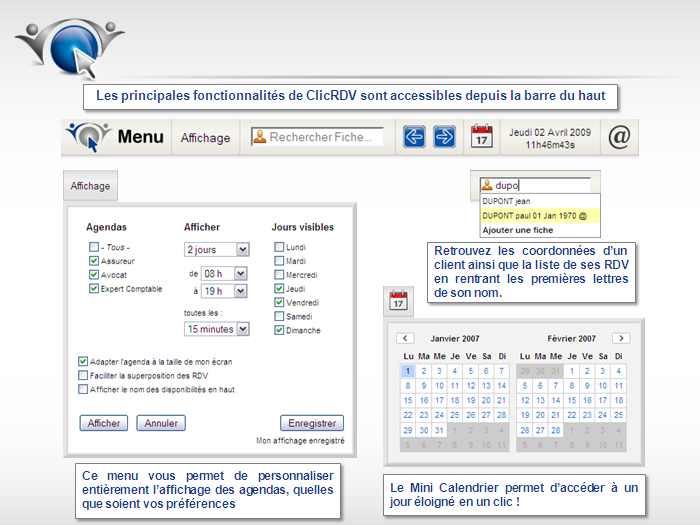
Task: Go to previous period with left arrow icon
Action: click(414, 137)
